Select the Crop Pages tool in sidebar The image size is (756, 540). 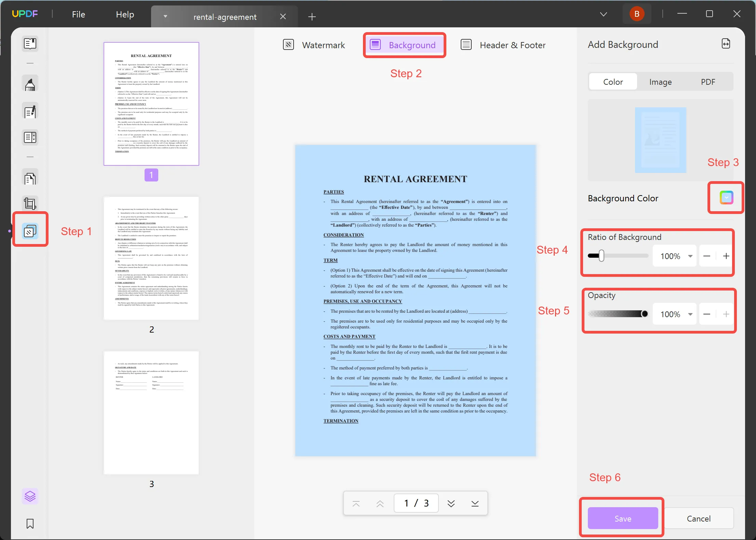(x=30, y=203)
